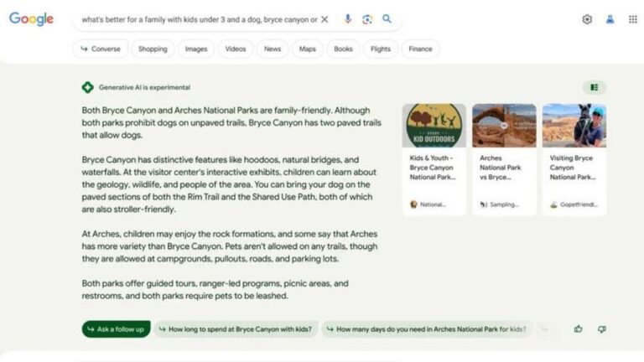The image size is (644, 362).
Task: Open the Shopping tab
Action: (x=153, y=49)
